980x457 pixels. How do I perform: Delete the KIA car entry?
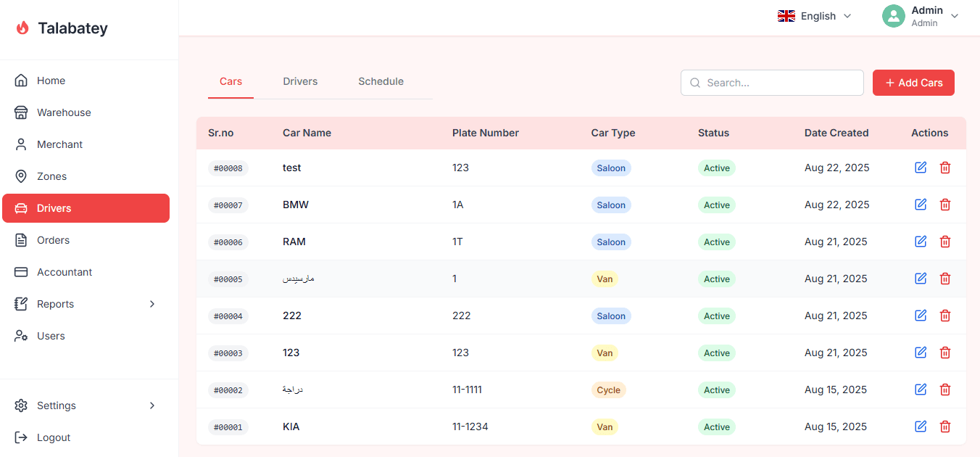(x=945, y=427)
